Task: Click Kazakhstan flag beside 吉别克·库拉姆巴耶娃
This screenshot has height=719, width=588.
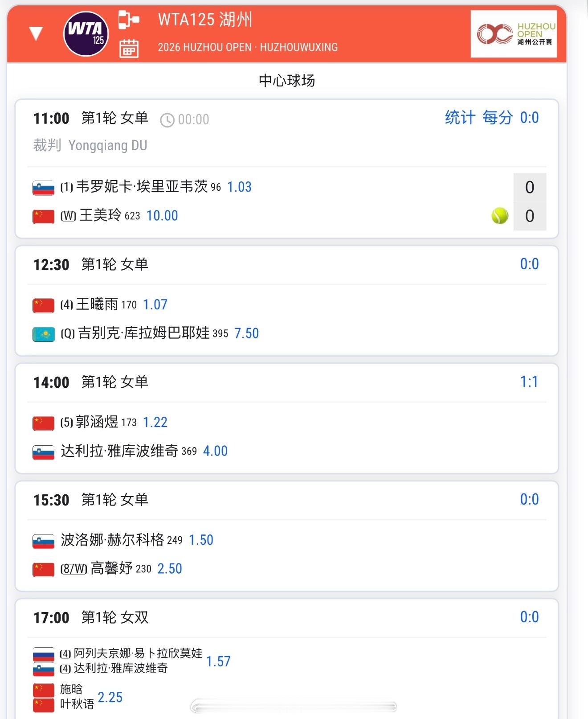Action: pyautogui.click(x=44, y=334)
